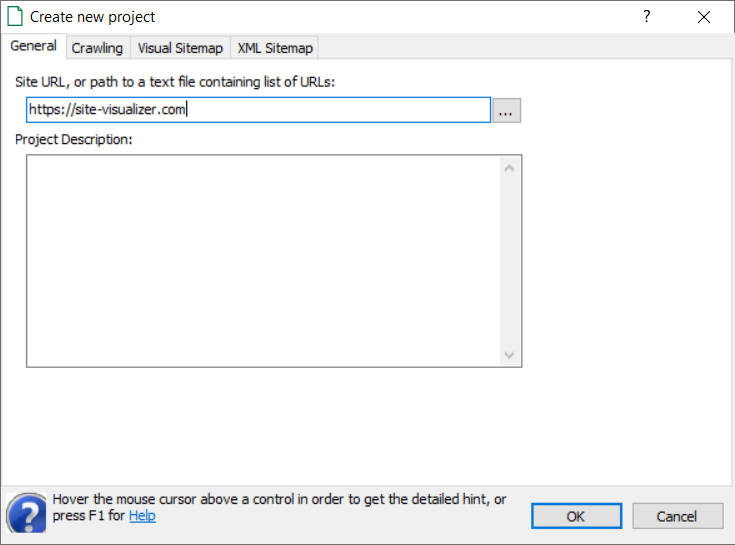Image resolution: width=735 pixels, height=545 pixels.
Task: Click the blue question mark help icon
Action: [26, 512]
